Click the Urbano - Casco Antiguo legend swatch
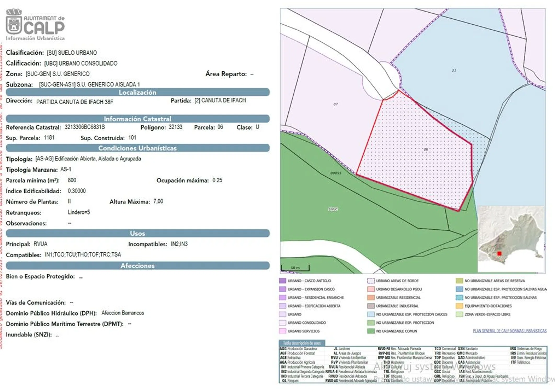Viewport: 555px width, 392px height. [x=282, y=281]
